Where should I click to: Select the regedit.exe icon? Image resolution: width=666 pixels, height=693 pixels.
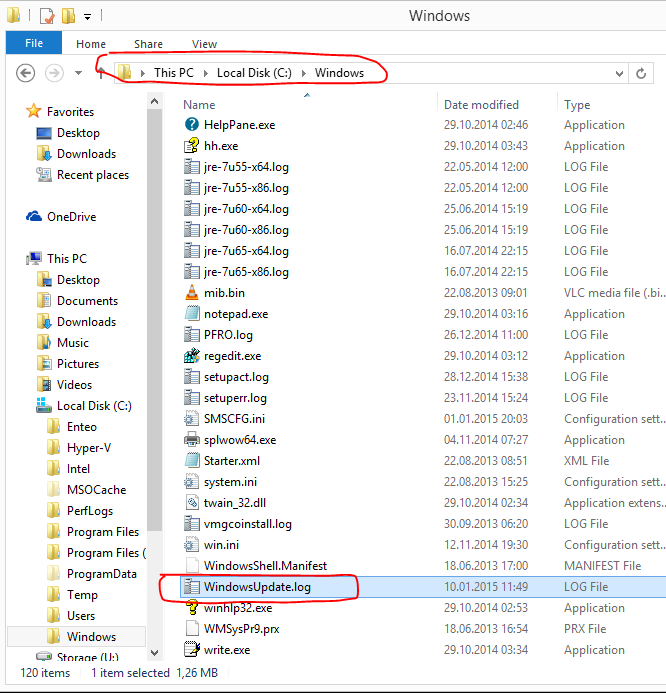[192, 356]
